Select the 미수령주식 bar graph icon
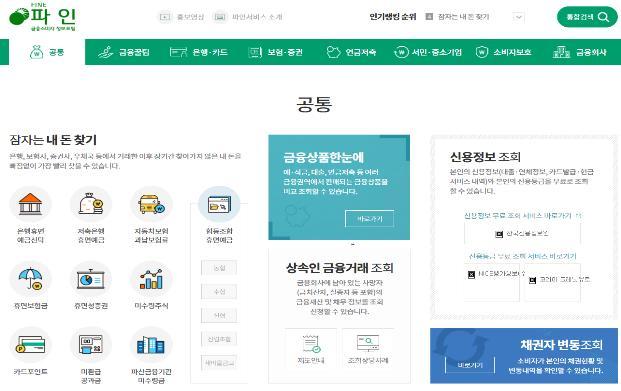This screenshot has width=621, height=391. click(x=151, y=278)
